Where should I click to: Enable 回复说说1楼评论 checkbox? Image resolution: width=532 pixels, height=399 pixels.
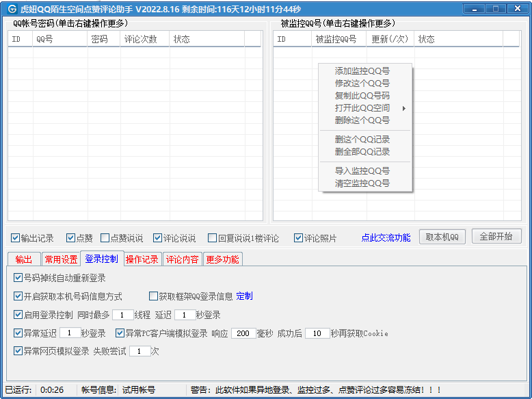coord(213,238)
